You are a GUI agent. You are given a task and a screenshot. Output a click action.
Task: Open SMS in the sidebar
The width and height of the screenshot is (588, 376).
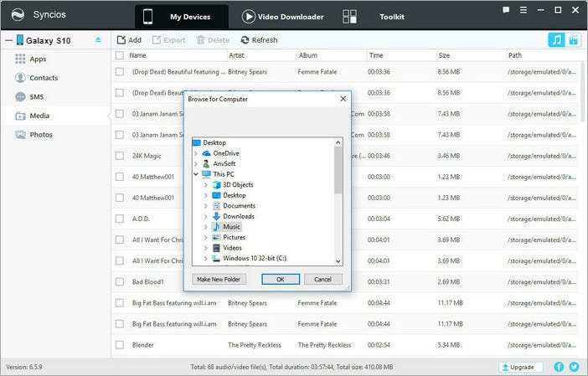point(29,96)
